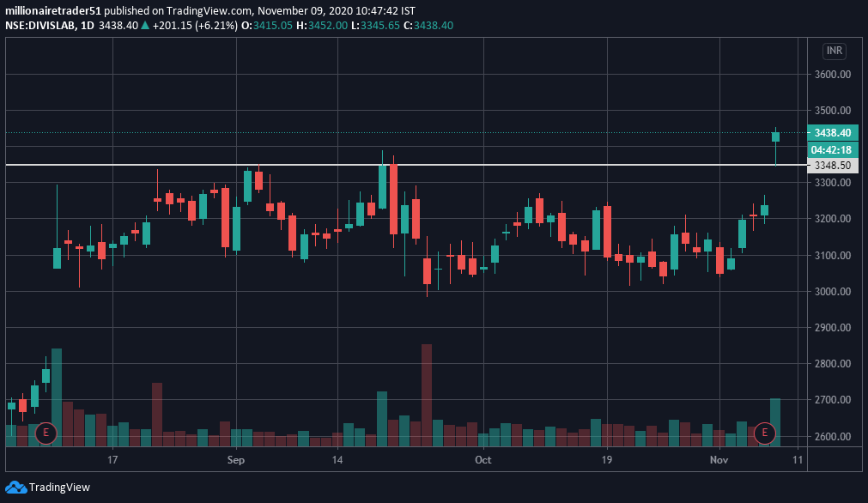Click the 3200.00 price axis label
868x503 pixels.
coord(833,219)
